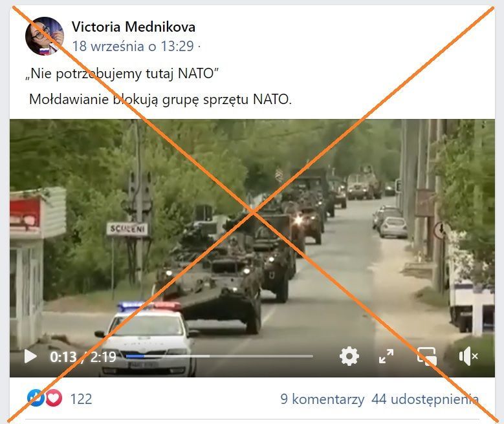Open picture-in-picture mini player icon
This screenshot has width=504, height=424.
pos(426,356)
